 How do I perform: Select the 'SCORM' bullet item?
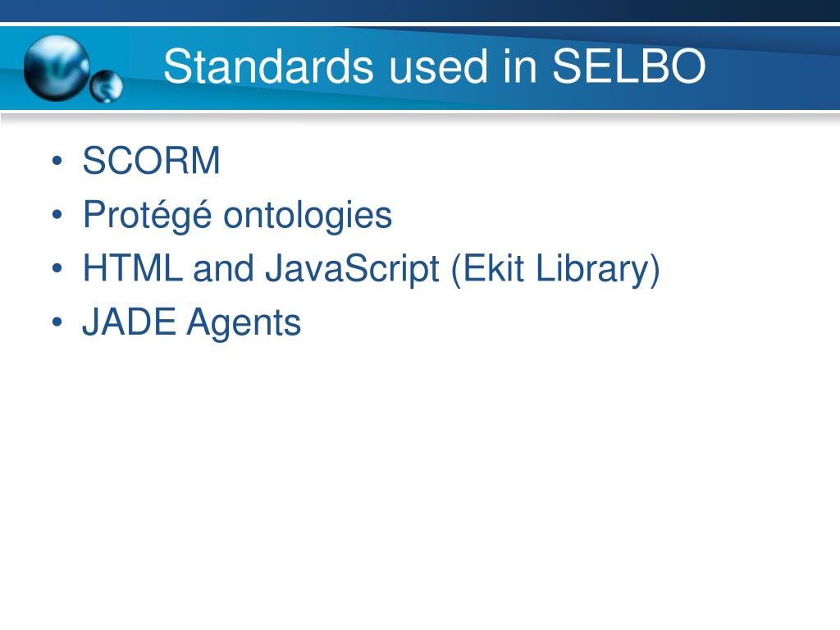[151, 160]
